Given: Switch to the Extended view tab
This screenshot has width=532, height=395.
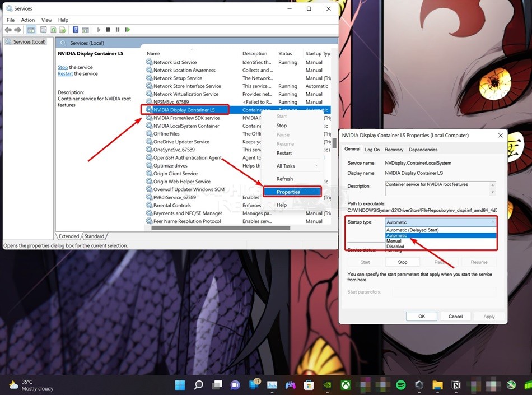Looking at the screenshot, I should point(69,236).
